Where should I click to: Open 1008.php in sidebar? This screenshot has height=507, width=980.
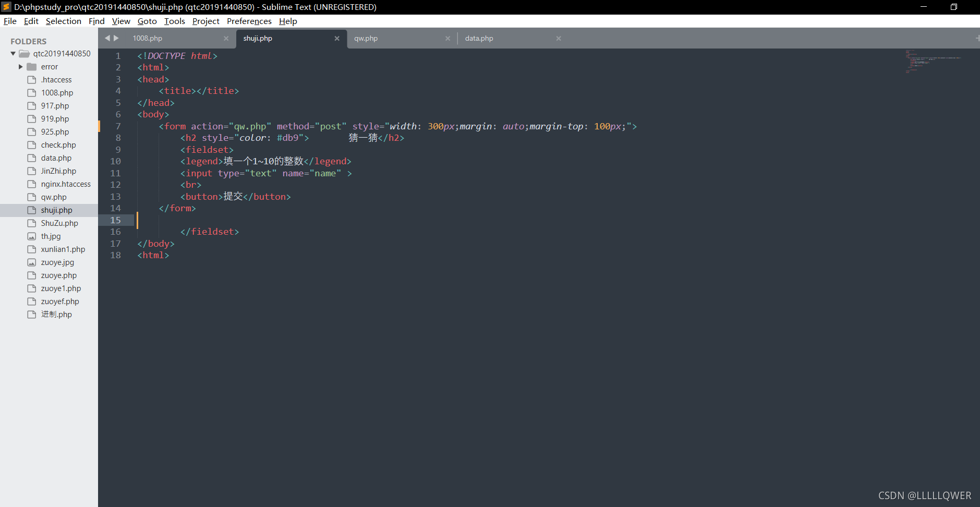tap(57, 92)
